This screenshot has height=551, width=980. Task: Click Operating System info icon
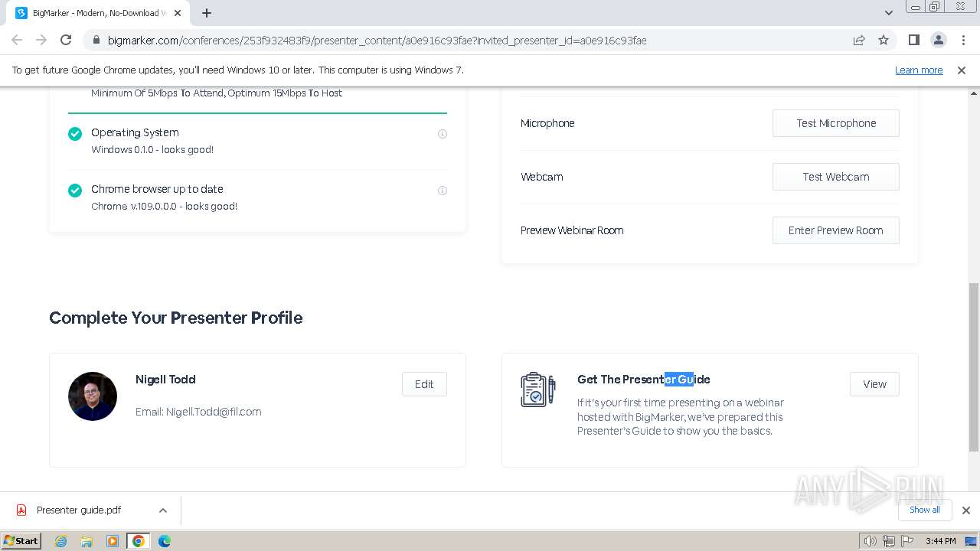442,134
